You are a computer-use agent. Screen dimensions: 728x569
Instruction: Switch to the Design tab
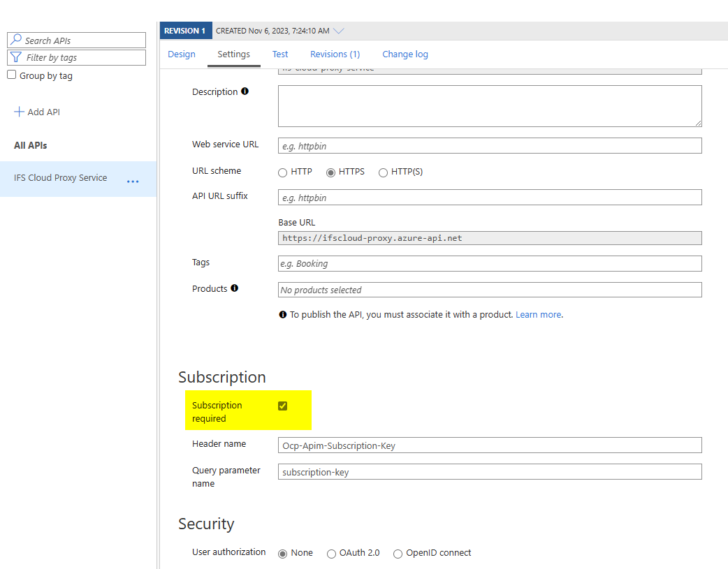(182, 54)
